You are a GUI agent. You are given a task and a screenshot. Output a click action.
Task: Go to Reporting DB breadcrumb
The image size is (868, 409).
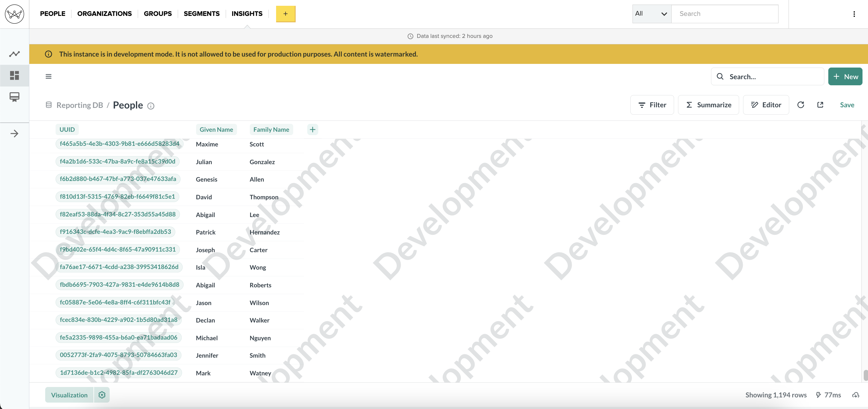click(x=79, y=105)
